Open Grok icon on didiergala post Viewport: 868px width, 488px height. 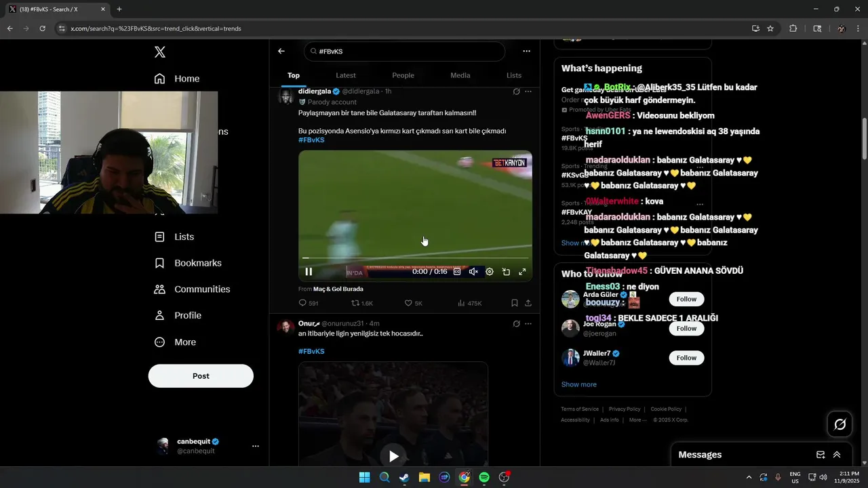coord(516,91)
